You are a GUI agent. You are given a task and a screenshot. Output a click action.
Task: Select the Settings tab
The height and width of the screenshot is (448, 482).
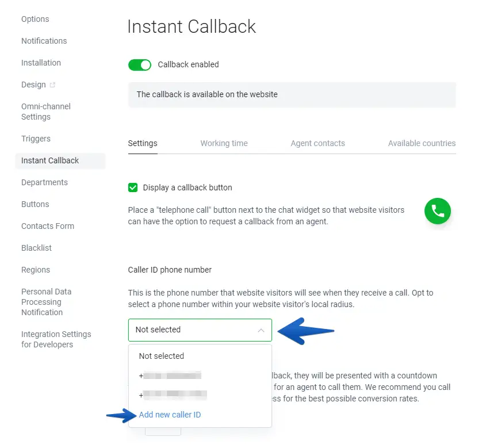click(x=143, y=143)
